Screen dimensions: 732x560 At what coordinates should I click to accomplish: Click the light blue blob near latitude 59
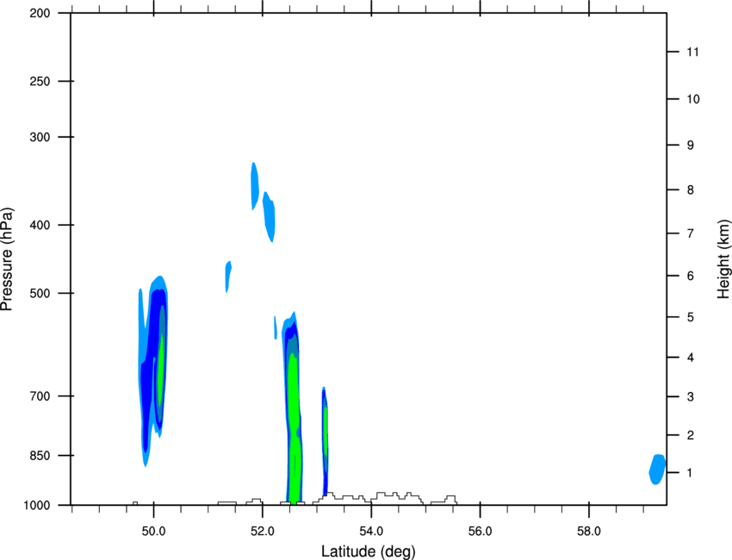click(657, 470)
